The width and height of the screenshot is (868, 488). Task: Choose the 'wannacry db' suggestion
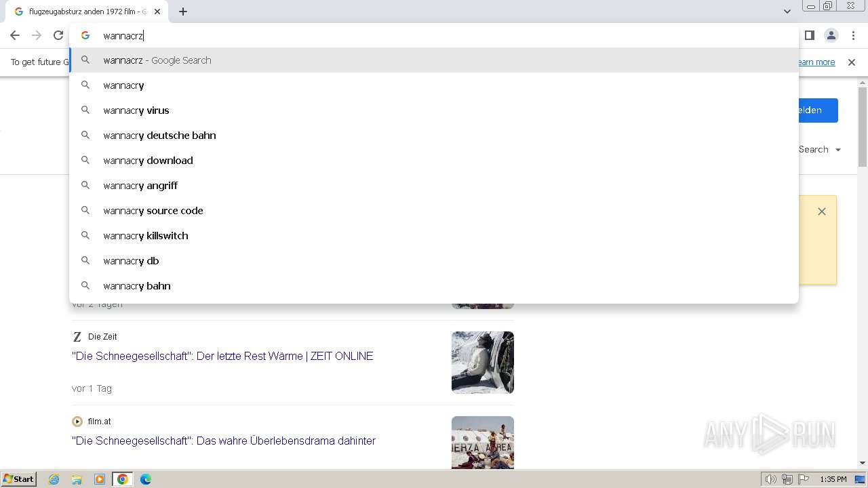(434, 261)
